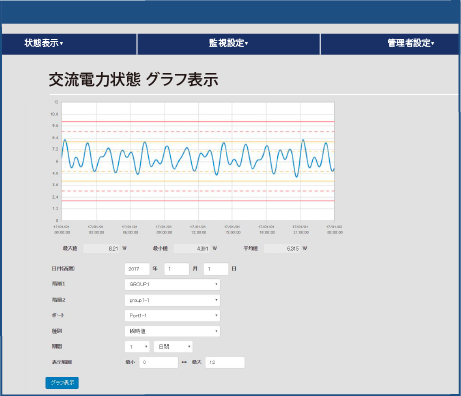Click the 21:00:00 time label on the x-axis
Image resolution: width=461 pixels, height=396 pixels.
click(301, 232)
